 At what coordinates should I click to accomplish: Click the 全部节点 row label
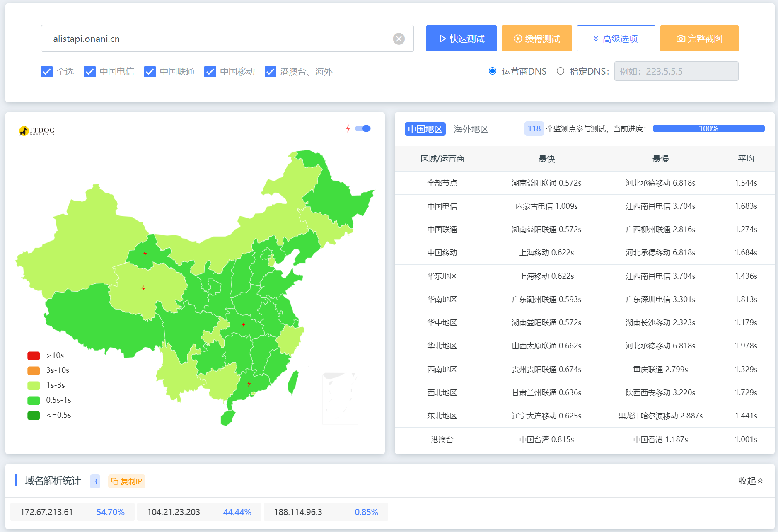coord(442,183)
